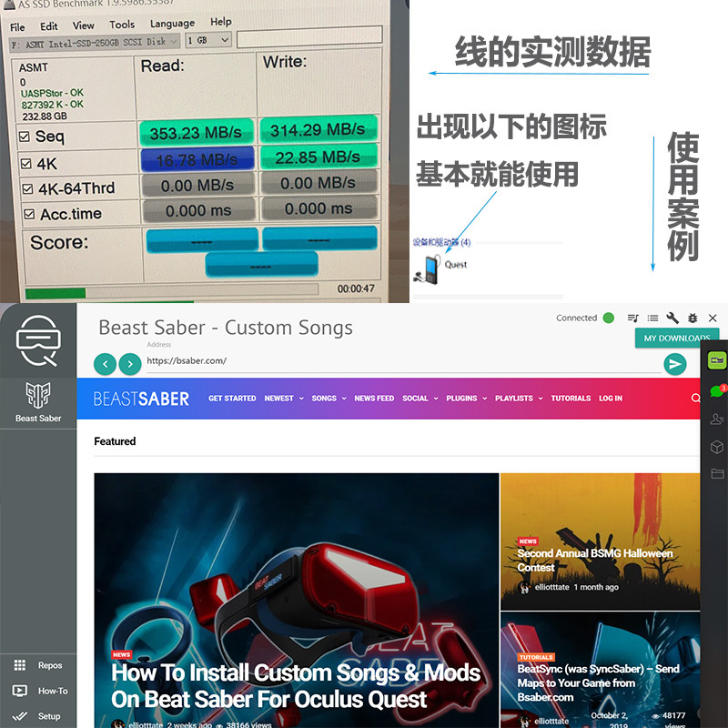Open the Setup checkmark icon
Screen dimensions: 728x728
(20, 716)
